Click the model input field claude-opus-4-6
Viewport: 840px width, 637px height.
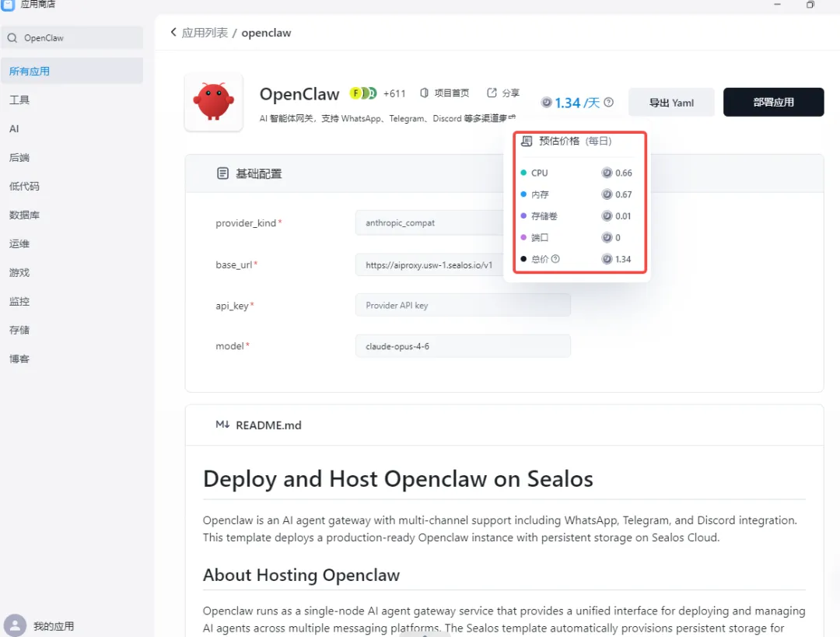click(463, 346)
